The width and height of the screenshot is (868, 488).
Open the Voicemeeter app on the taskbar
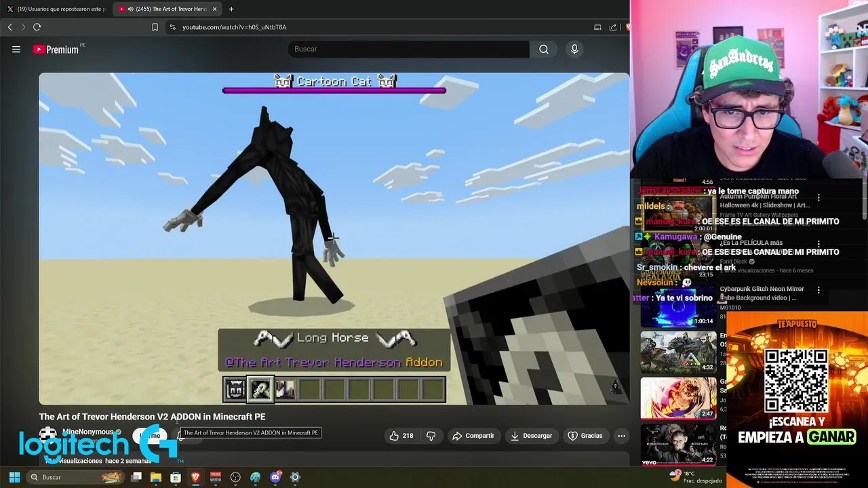coord(216,477)
